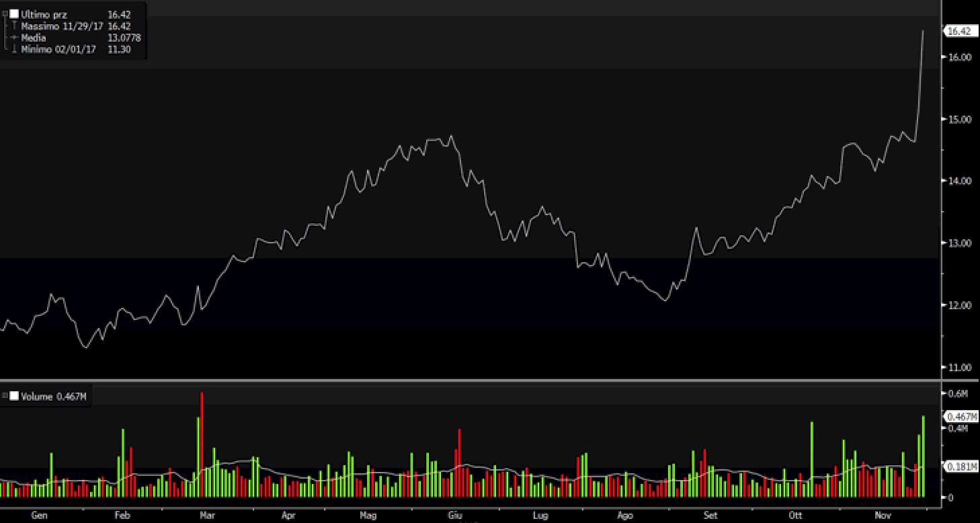Click the 0.181M average volume axis tag

coord(961,467)
